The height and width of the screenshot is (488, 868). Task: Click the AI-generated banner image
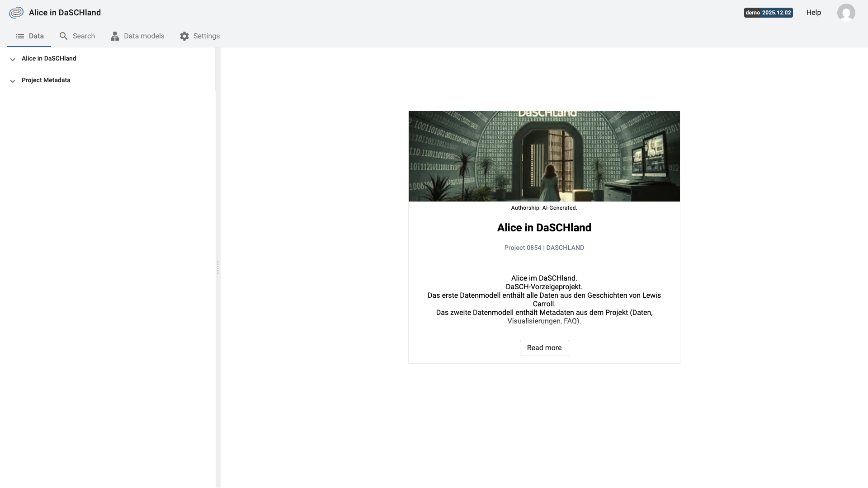[544, 156]
